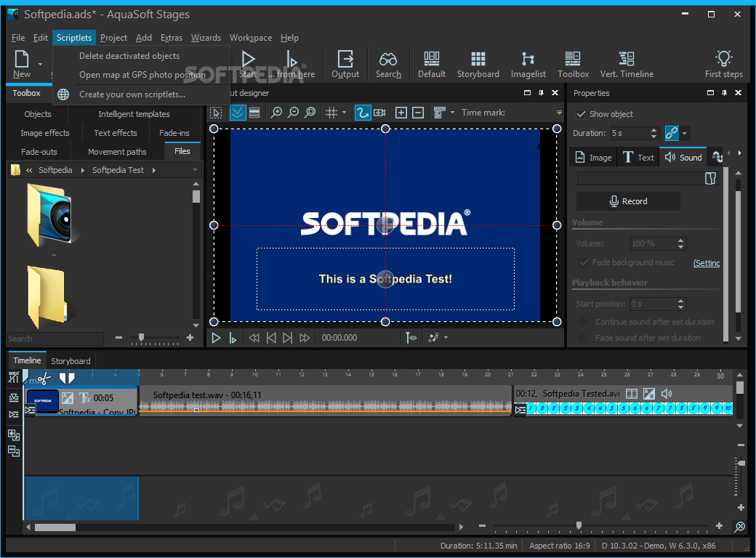This screenshot has width=756, height=558.
Task: Switch to Vert. Timeline layout
Action: [627, 64]
